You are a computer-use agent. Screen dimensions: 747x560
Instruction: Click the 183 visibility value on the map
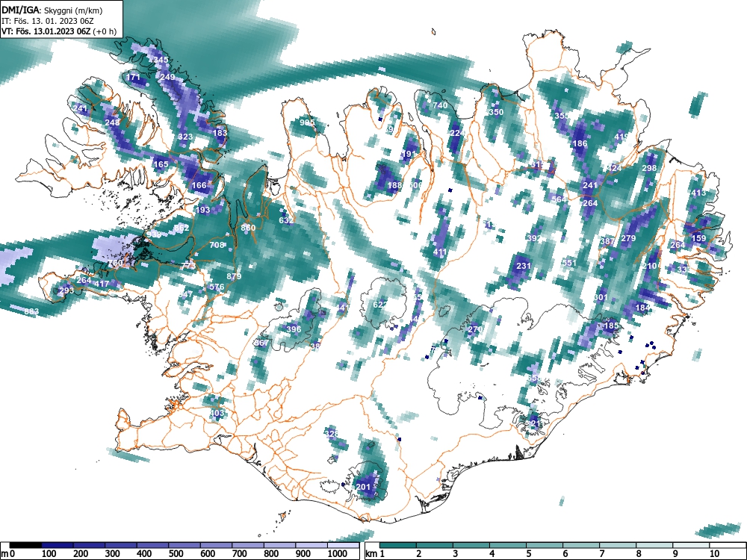click(220, 133)
